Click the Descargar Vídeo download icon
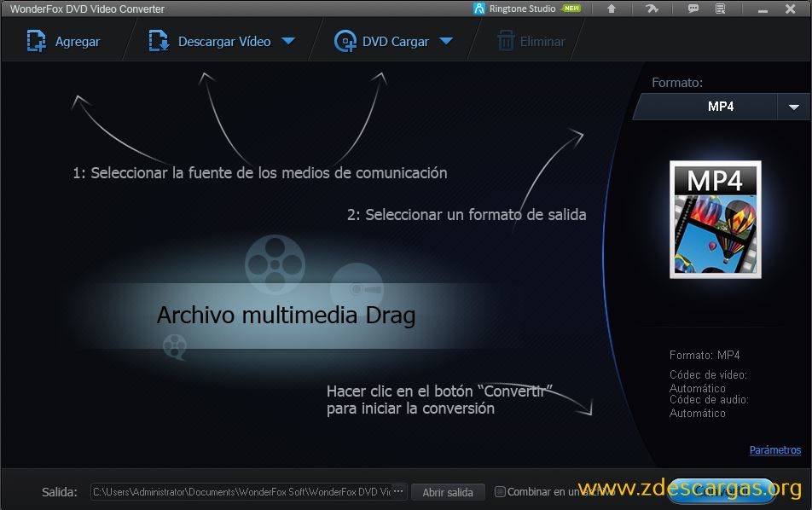The height and width of the screenshot is (510, 812). coord(159,41)
